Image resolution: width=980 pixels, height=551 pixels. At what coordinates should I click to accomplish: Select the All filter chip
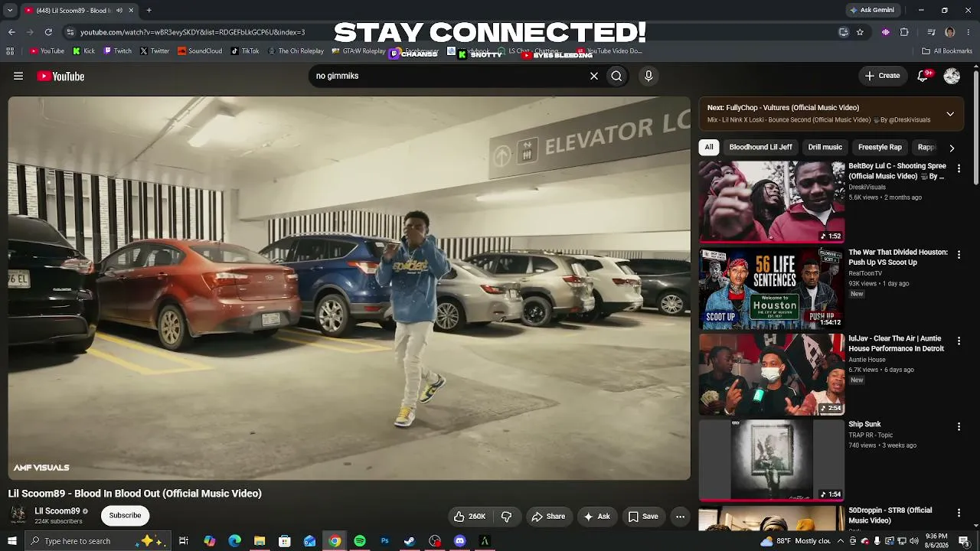(x=709, y=147)
